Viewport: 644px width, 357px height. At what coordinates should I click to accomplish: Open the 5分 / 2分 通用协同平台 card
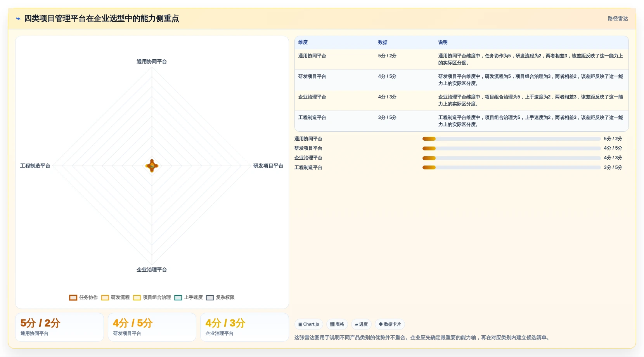click(59, 327)
